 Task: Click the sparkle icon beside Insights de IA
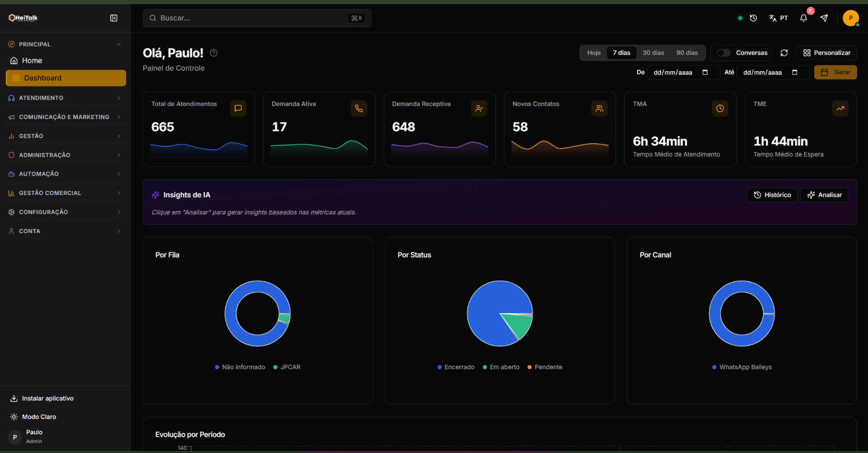[156, 195]
